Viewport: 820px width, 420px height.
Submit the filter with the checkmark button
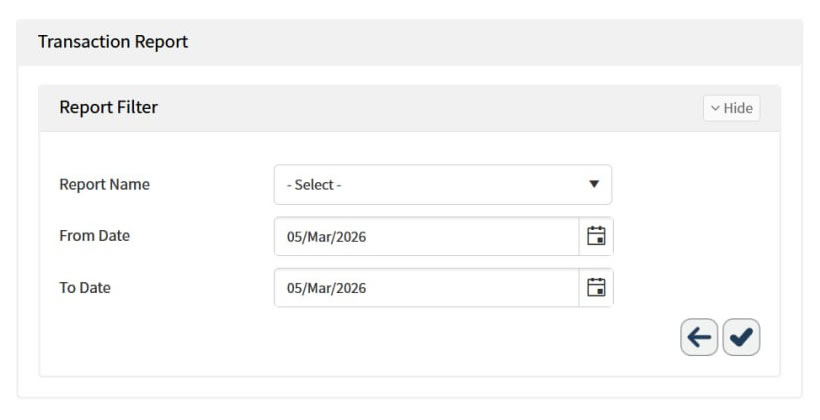coord(741,338)
